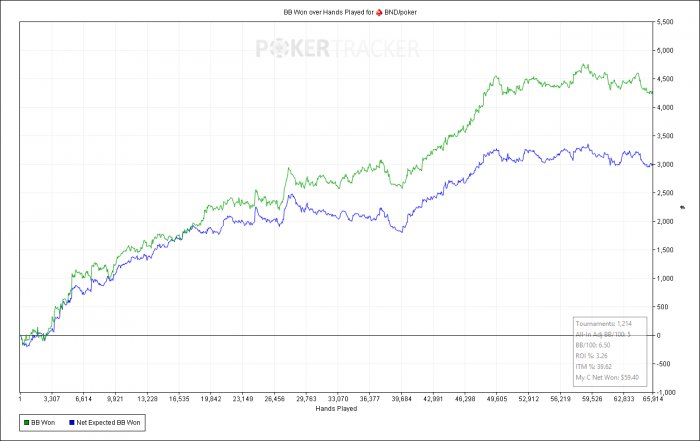The width and height of the screenshot is (700, 441).
Task: Click the chart title 'BB Won over Hands Played'
Action: point(325,12)
